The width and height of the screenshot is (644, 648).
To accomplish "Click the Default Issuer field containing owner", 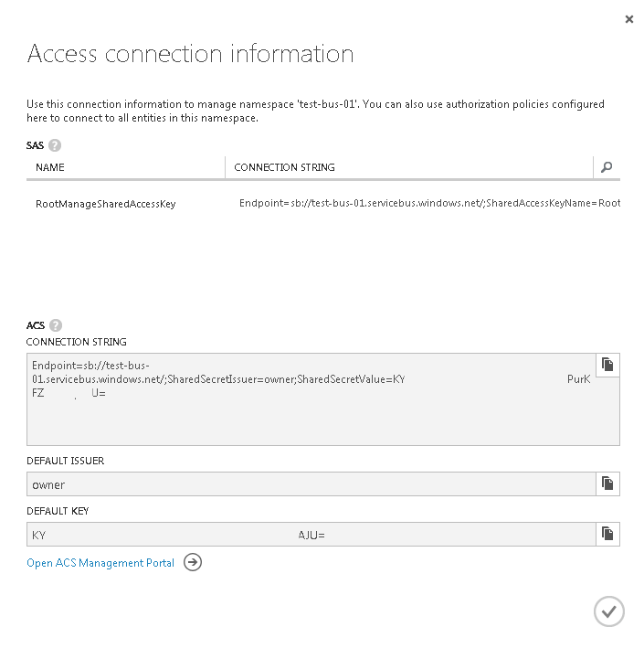I will tap(311, 484).
